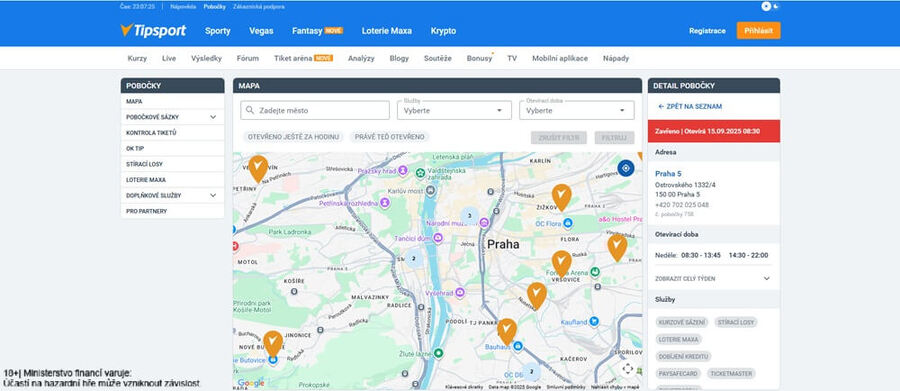Select Kontrola tiketů in sidebar
The width and height of the screenshot is (900, 391).
click(172, 133)
